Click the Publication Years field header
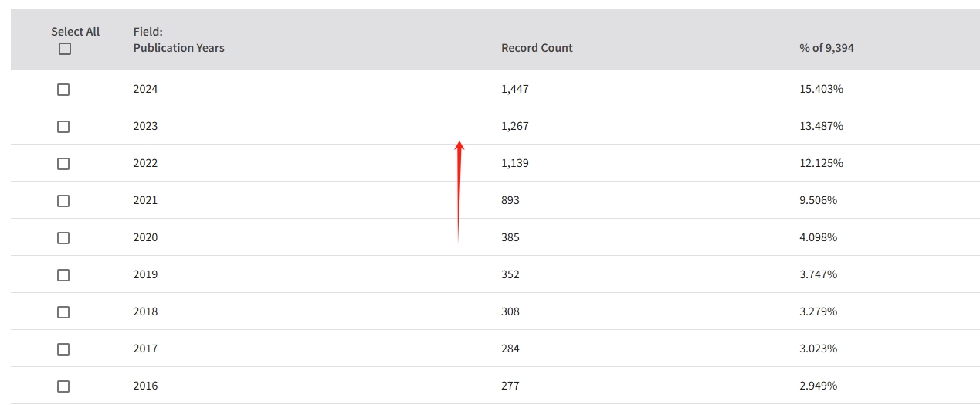 click(x=178, y=48)
